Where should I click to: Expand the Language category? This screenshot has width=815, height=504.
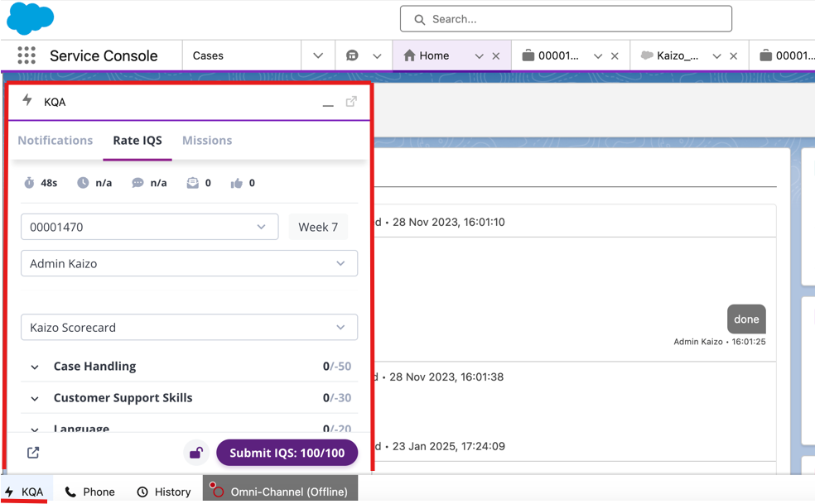point(34,430)
